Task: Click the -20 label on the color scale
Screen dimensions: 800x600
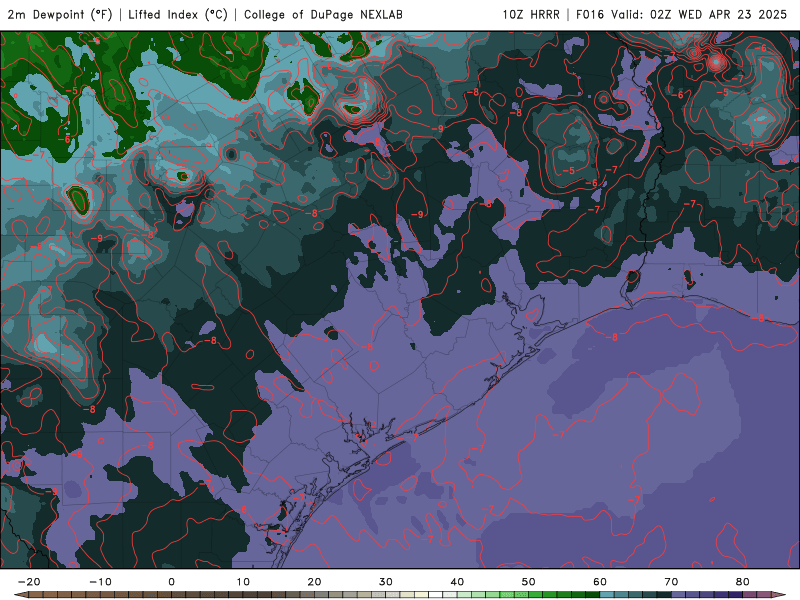Action: [x=29, y=582]
